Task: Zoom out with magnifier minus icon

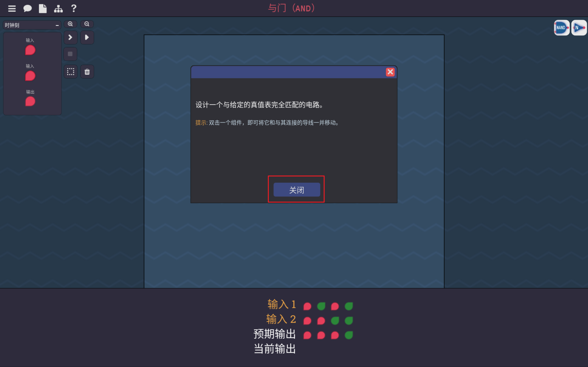Action: [87, 24]
